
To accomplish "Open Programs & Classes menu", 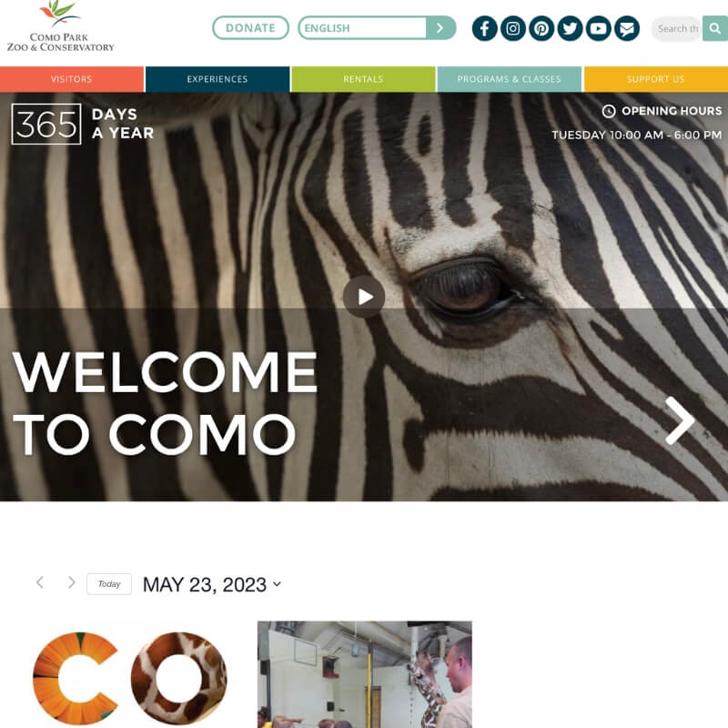I will coord(510,79).
